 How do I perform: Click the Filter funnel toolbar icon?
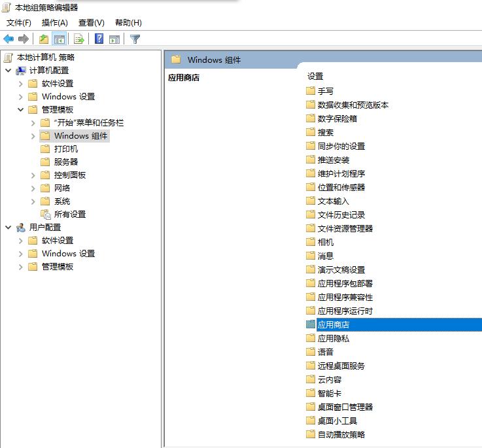[135, 39]
